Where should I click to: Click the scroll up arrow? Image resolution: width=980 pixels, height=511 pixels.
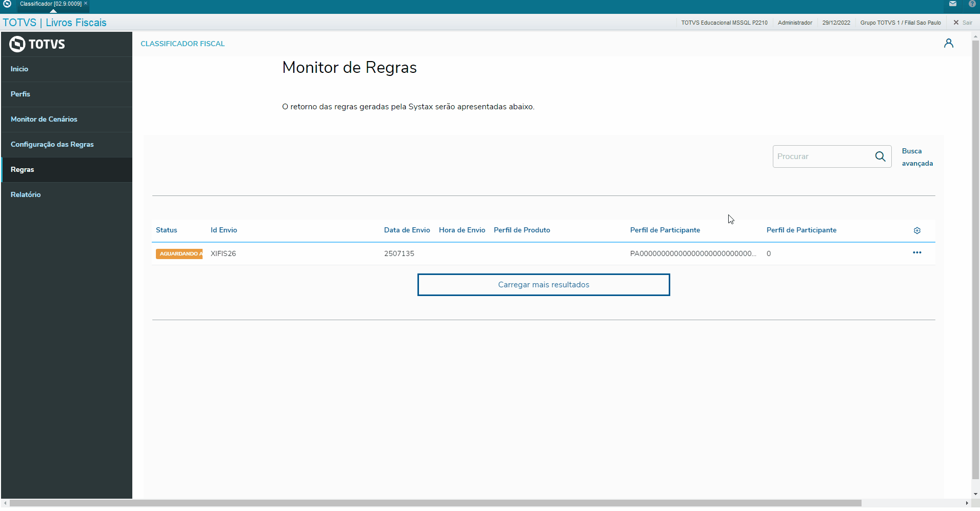pyautogui.click(x=975, y=36)
